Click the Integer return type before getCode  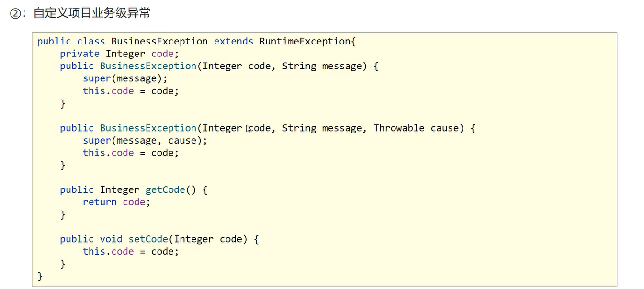coord(119,190)
